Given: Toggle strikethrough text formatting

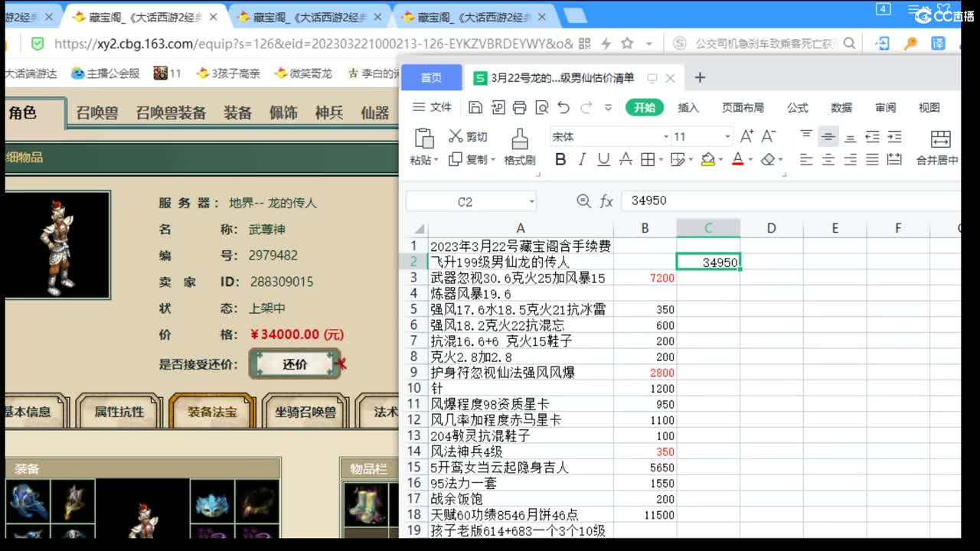Looking at the screenshot, I should 626,159.
